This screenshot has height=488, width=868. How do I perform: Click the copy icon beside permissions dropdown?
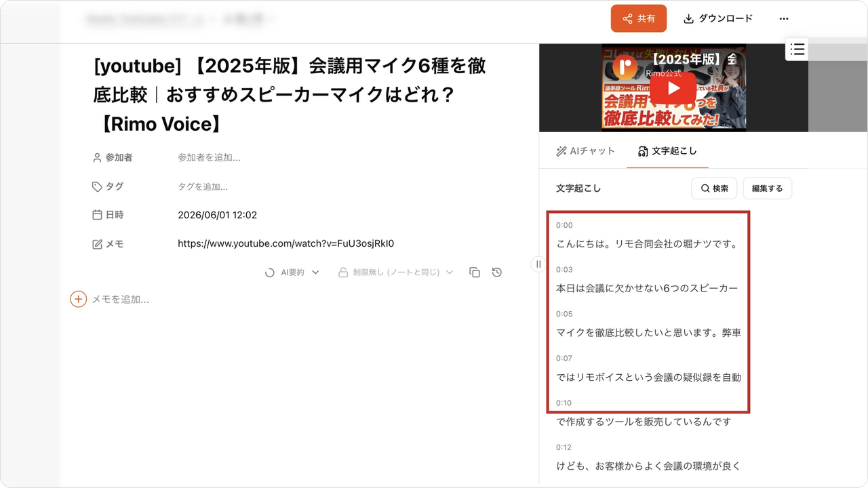pyautogui.click(x=475, y=272)
